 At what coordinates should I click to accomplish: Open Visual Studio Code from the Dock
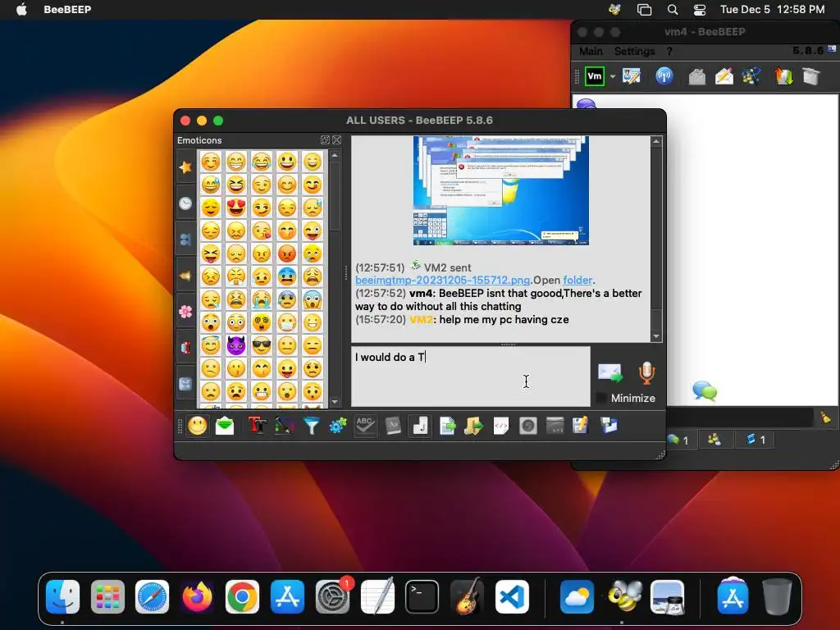(512, 597)
